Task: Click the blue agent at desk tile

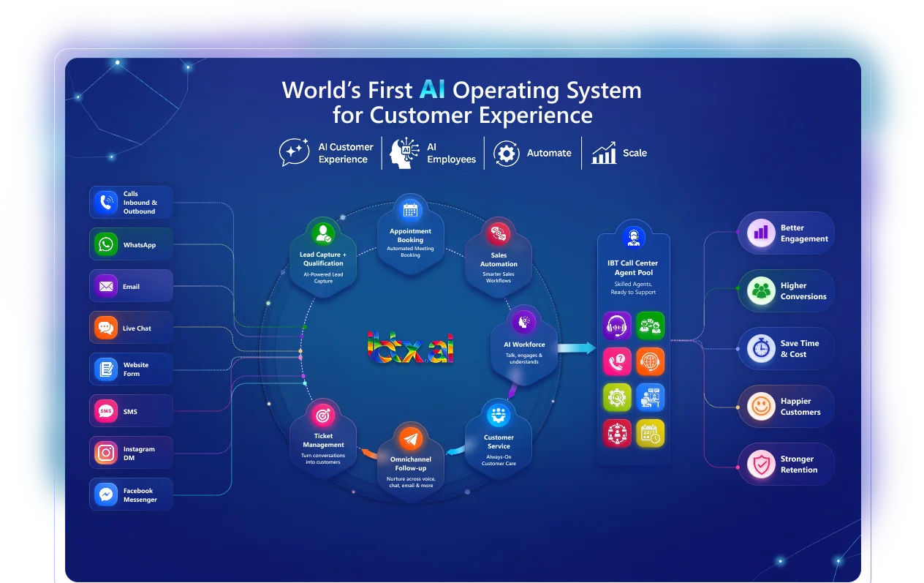Action: point(650,397)
